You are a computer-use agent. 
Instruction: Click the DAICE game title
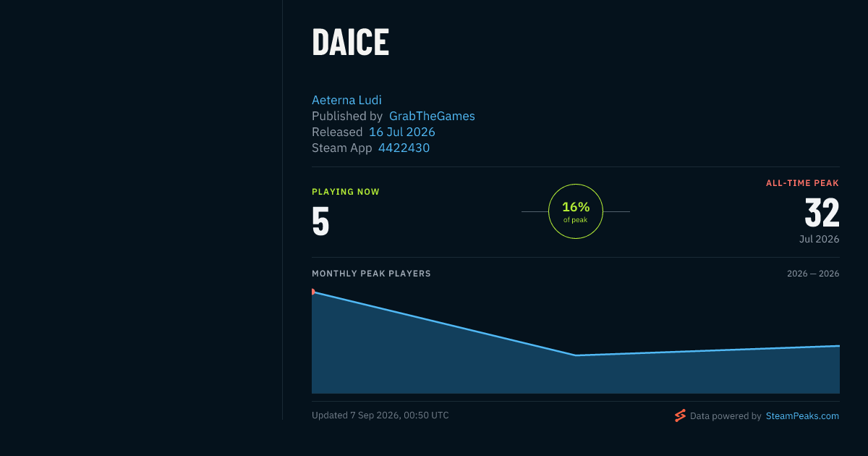350,43
